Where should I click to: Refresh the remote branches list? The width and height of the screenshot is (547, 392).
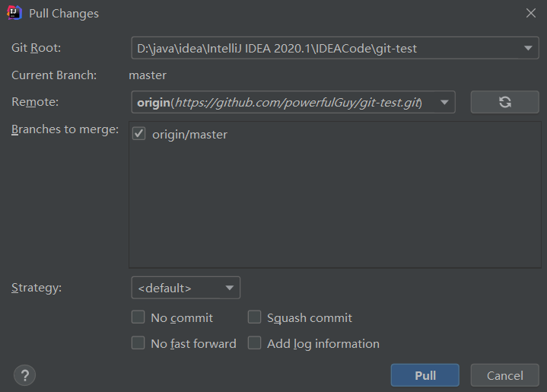pyautogui.click(x=504, y=102)
